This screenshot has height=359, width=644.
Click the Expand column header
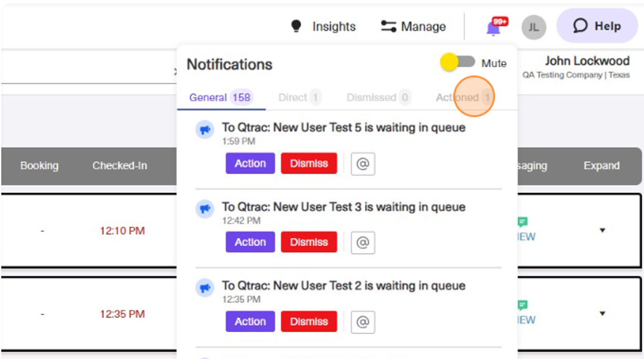[x=601, y=166]
